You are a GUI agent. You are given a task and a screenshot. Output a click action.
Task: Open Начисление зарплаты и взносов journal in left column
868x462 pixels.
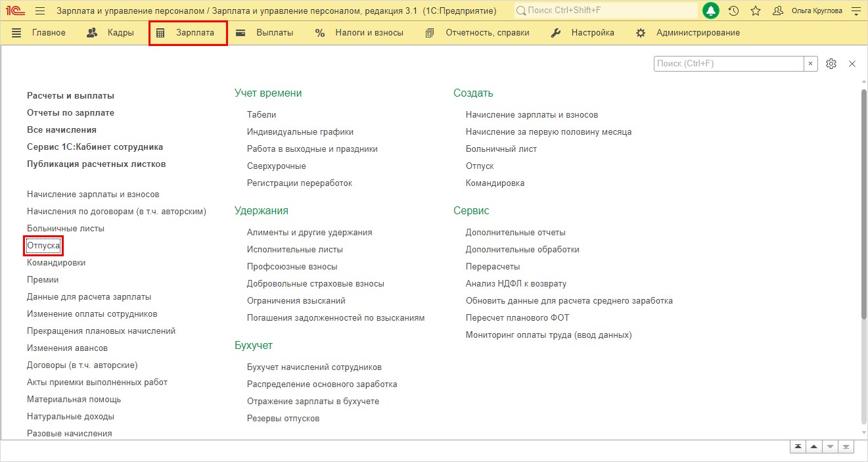tap(93, 194)
